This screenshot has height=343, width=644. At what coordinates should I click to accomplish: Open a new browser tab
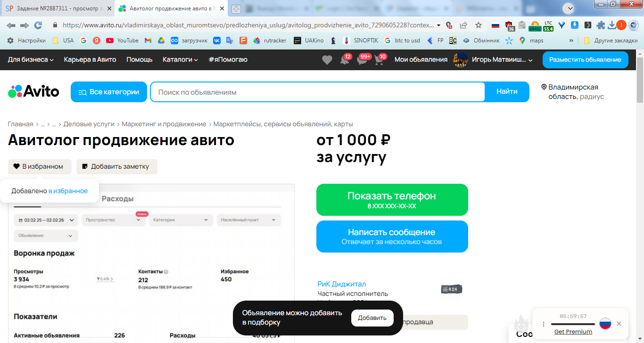pyautogui.click(x=236, y=8)
